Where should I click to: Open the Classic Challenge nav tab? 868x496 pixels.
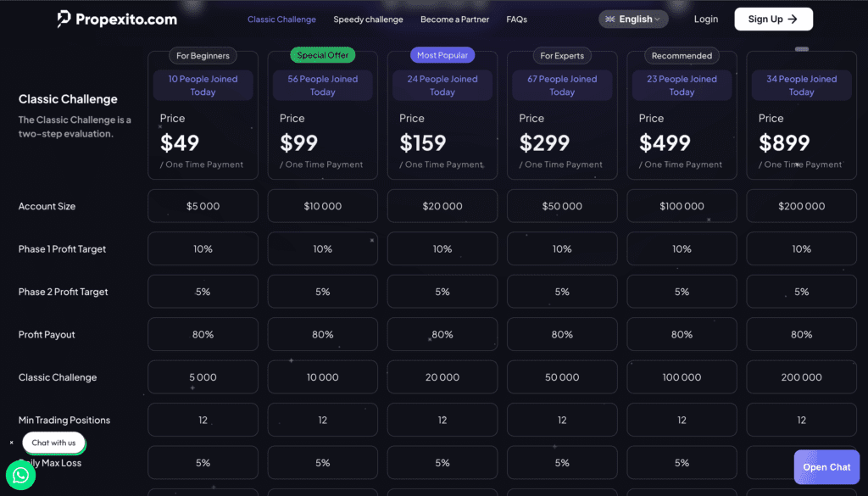(x=281, y=20)
